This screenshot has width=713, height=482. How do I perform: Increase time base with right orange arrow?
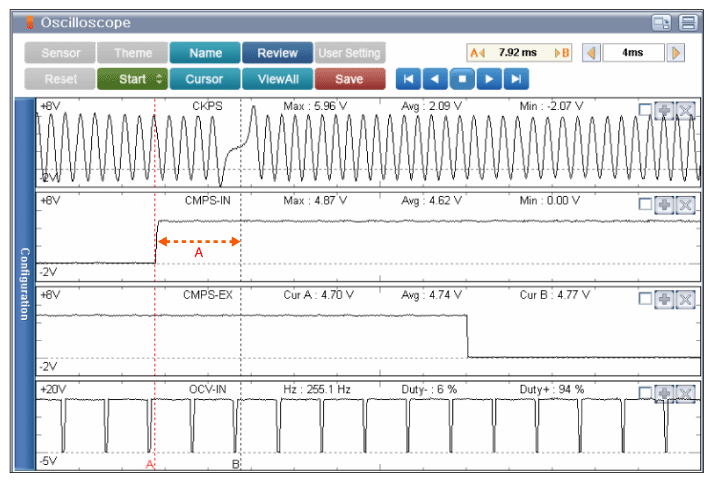point(676,53)
